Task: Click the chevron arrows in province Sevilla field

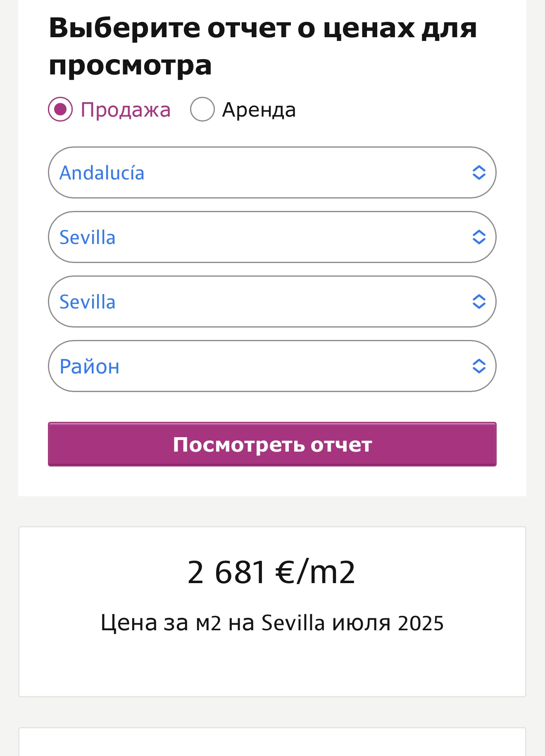Action: pos(478,237)
